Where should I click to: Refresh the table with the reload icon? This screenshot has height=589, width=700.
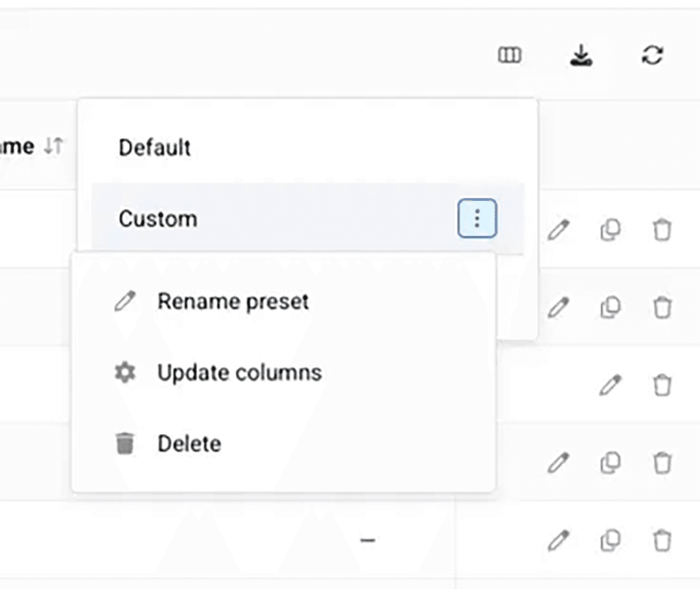[x=652, y=55]
